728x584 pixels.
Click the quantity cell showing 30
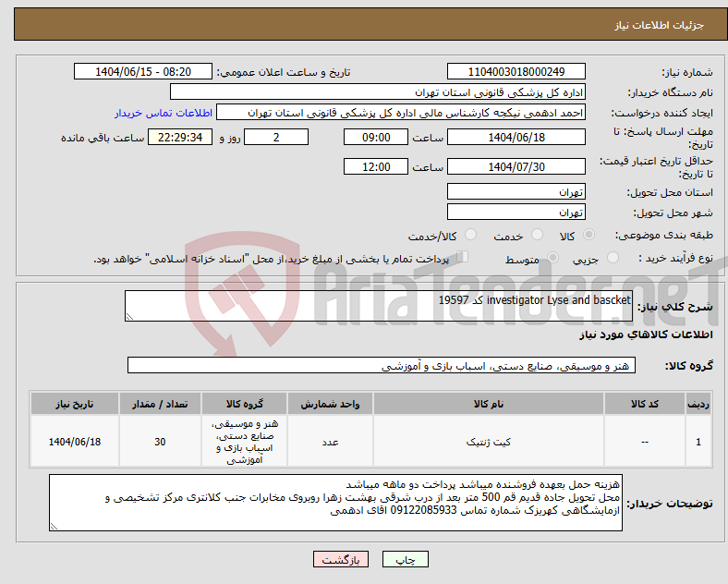[x=160, y=442]
